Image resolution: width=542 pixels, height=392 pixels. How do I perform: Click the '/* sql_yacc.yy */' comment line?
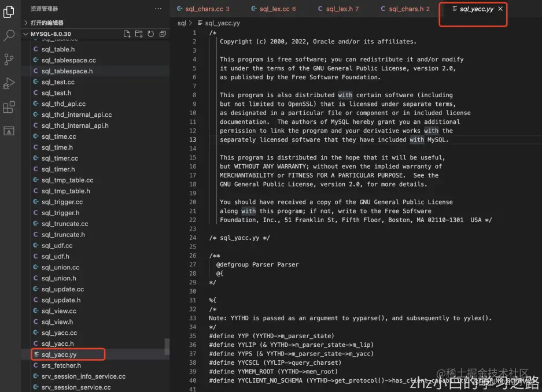239,238
